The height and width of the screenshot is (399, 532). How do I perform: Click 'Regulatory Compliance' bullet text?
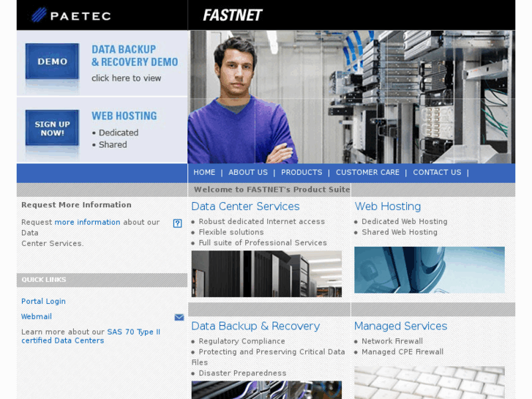click(x=241, y=341)
